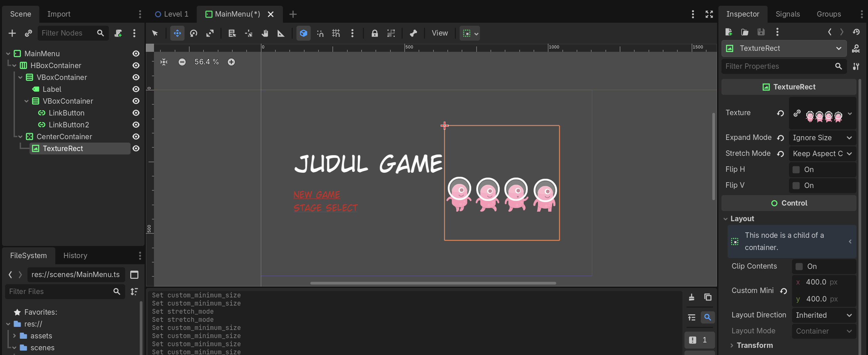Zoom in the viewport with plus button
This screenshot has height=355, width=868.
pos(231,62)
